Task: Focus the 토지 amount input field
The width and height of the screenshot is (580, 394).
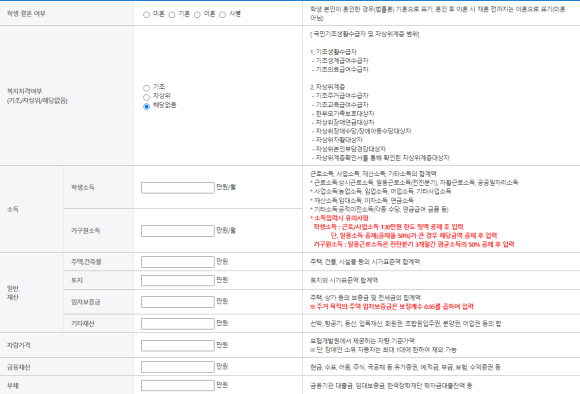Action: coord(178,281)
